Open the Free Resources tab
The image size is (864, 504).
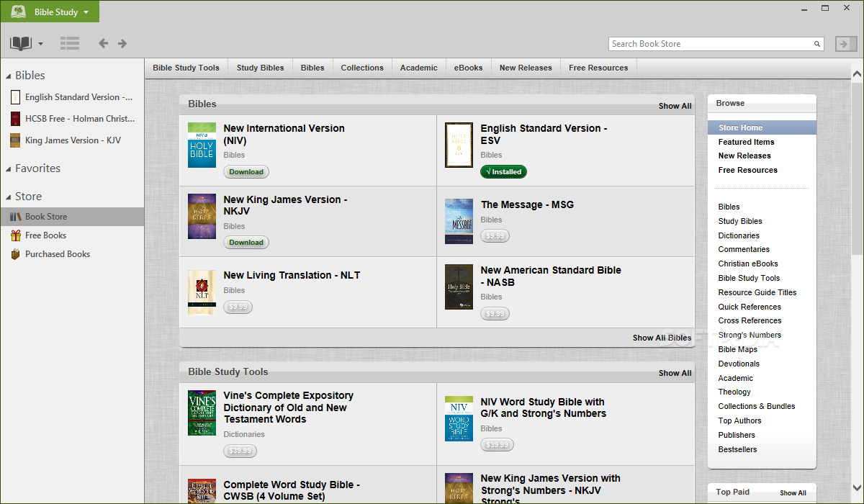pyautogui.click(x=598, y=68)
